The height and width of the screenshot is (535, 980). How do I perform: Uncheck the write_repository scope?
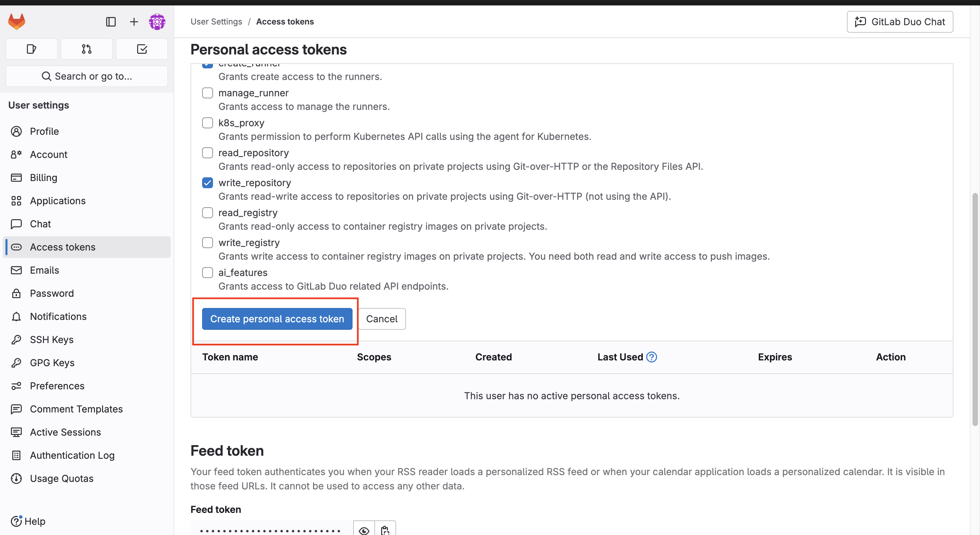tap(207, 183)
